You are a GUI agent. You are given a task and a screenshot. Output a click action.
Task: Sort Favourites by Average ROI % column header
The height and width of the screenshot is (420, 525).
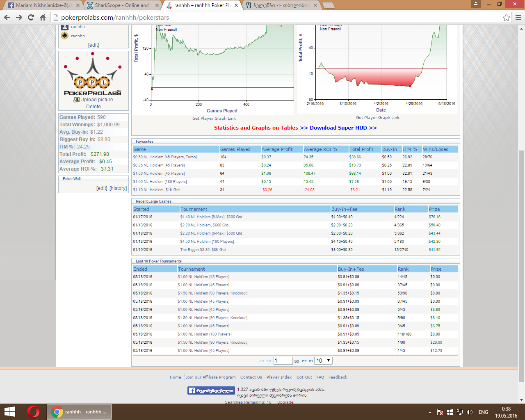tap(320, 149)
